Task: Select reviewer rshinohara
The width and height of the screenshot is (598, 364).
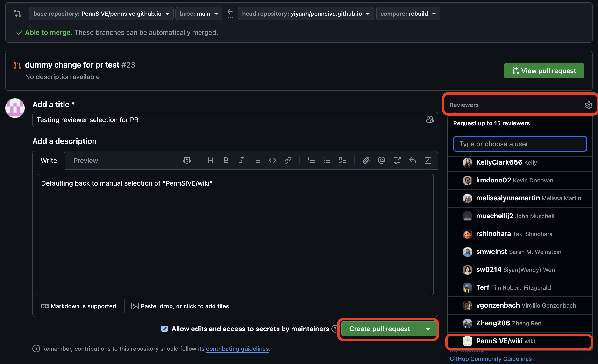Action: (520, 234)
